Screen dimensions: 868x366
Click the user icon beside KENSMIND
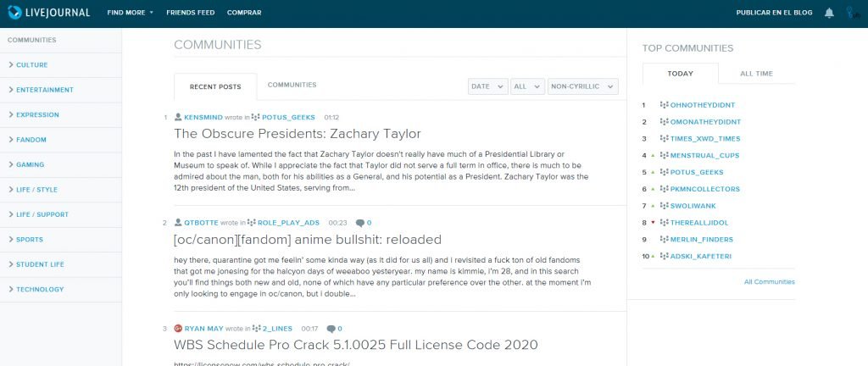pyautogui.click(x=178, y=117)
